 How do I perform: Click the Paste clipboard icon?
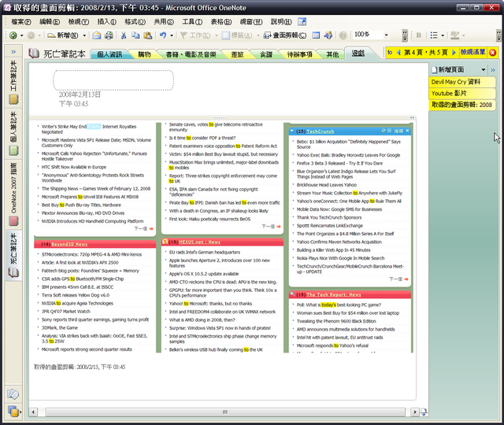(x=147, y=35)
